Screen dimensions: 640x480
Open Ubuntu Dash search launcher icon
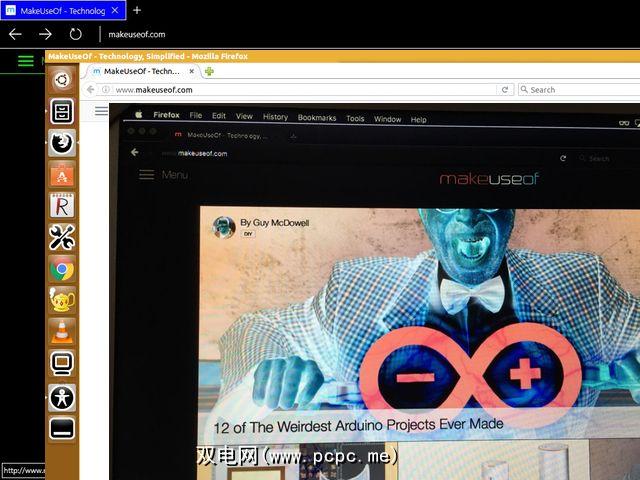[x=62, y=80]
